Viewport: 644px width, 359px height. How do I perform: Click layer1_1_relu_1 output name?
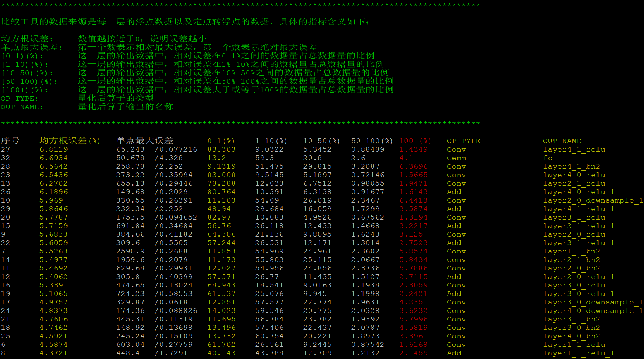click(579, 353)
